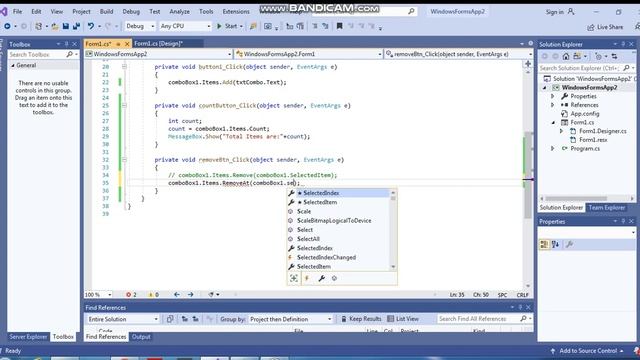This screenshot has height=360, width=640.
Task: Click the IntelliSense list scrollbar
Action: tap(393, 230)
